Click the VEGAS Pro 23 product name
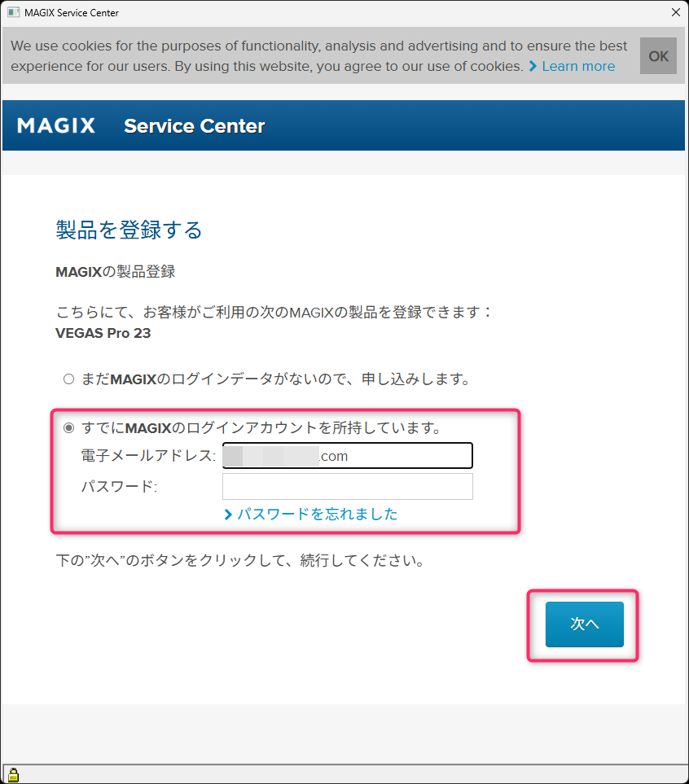Screen dimensions: 689x784 (103, 333)
